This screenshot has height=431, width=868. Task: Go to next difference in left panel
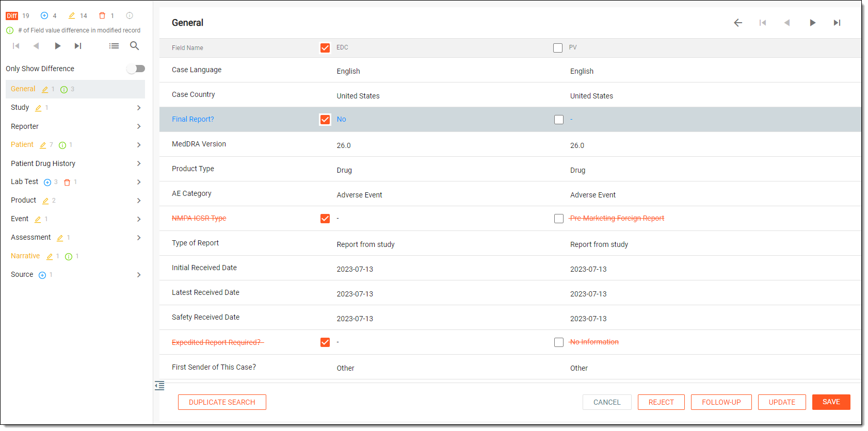[x=57, y=46]
